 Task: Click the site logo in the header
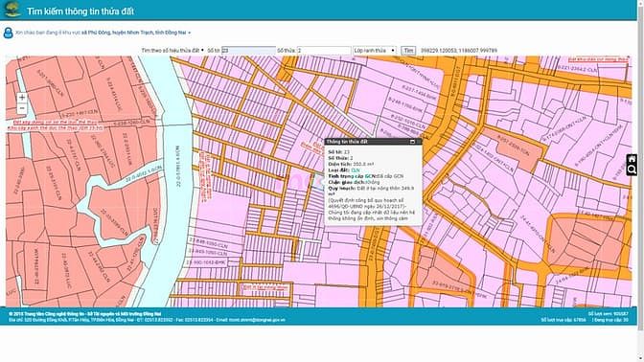[12, 10]
